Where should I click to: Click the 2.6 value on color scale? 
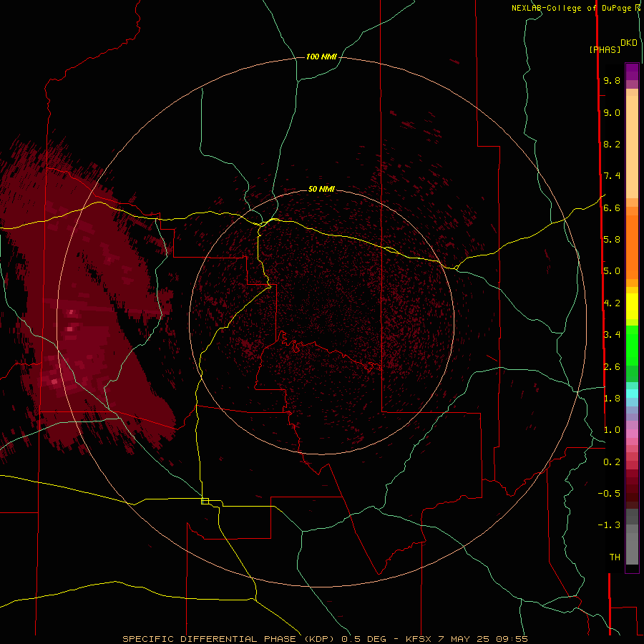coord(612,366)
